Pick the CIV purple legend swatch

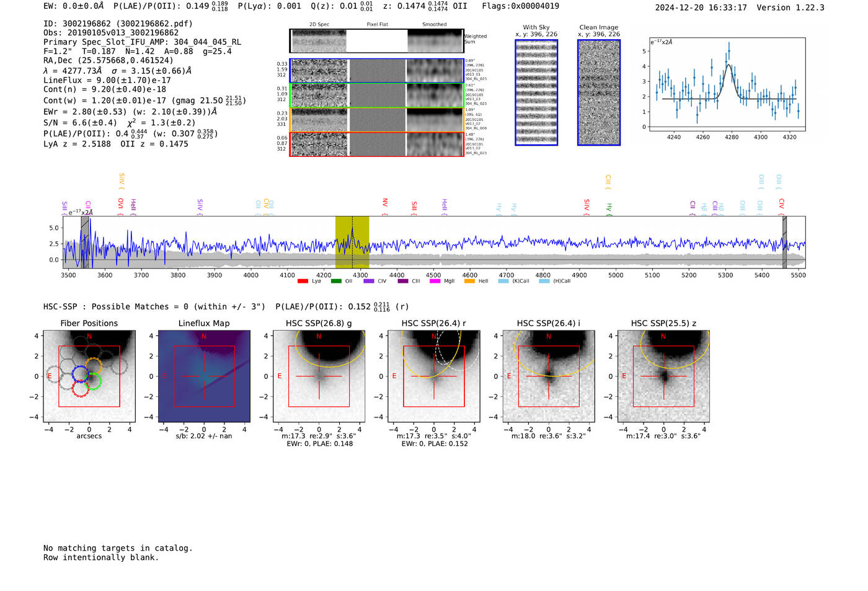[x=369, y=282]
